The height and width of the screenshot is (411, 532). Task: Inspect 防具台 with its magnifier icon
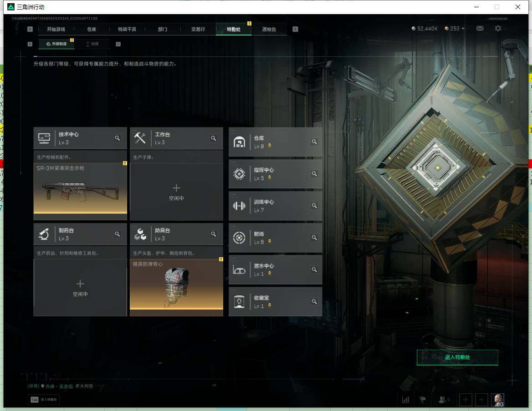point(214,234)
